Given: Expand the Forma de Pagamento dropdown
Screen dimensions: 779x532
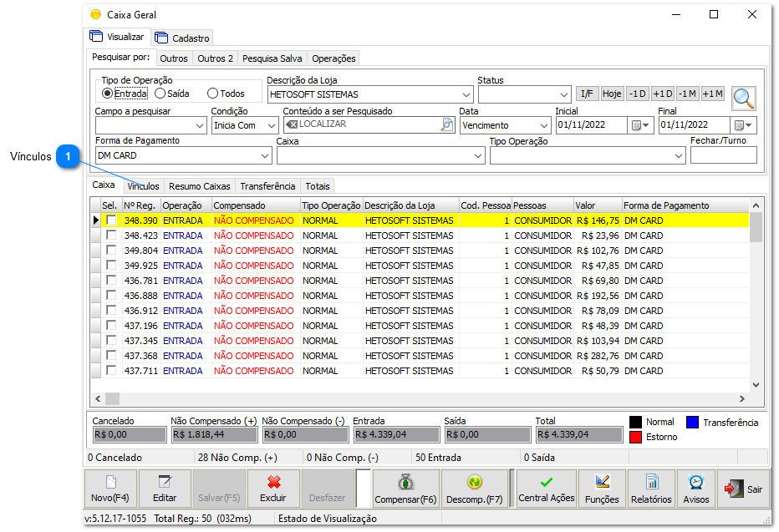Looking at the screenshot, I should pyautogui.click(x=265, y=155).
